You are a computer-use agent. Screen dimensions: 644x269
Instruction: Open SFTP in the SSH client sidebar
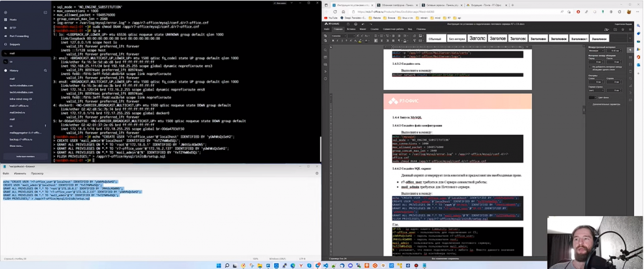[13, 28]
